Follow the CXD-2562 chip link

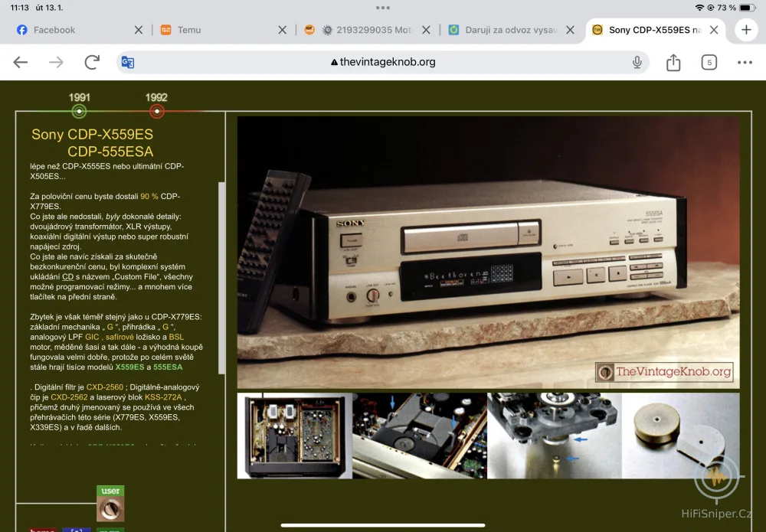(69, 397)
